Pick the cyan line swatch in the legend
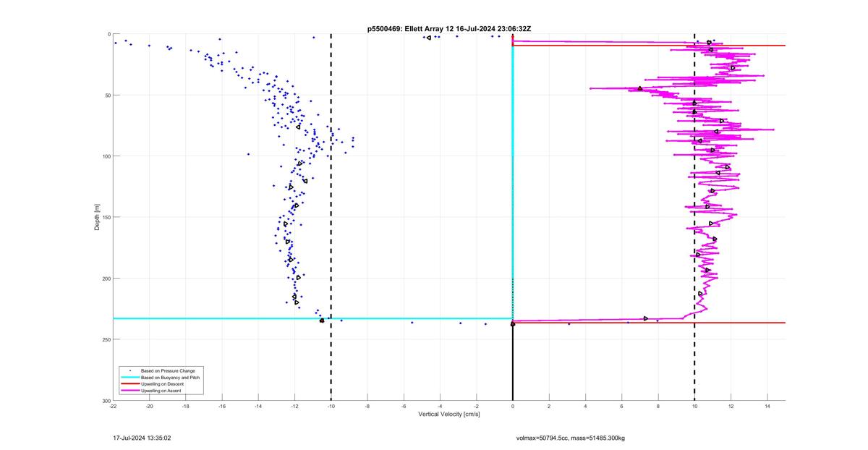Screen dimensions: 868x450 (129, 378)
